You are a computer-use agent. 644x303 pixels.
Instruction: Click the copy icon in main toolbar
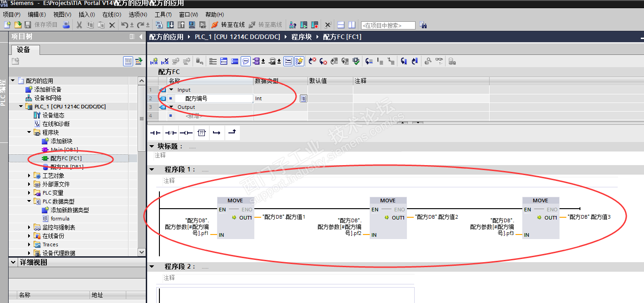click(90, 24)
